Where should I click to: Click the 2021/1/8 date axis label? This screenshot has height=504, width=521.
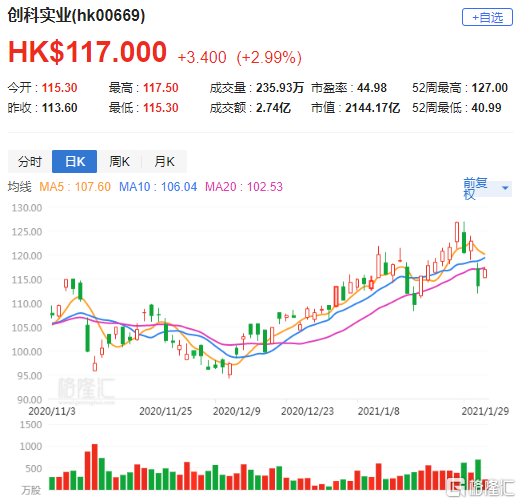[x=378, y=411]
